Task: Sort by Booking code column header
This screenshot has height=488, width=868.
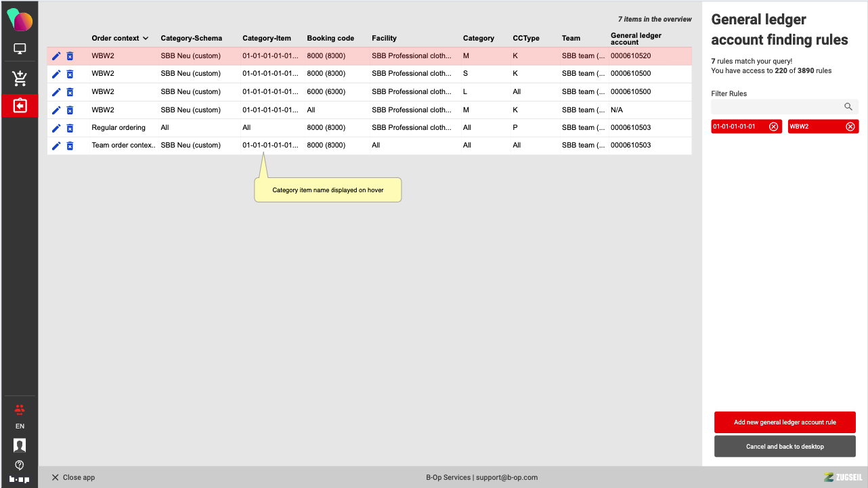Action: click(330, 39)
